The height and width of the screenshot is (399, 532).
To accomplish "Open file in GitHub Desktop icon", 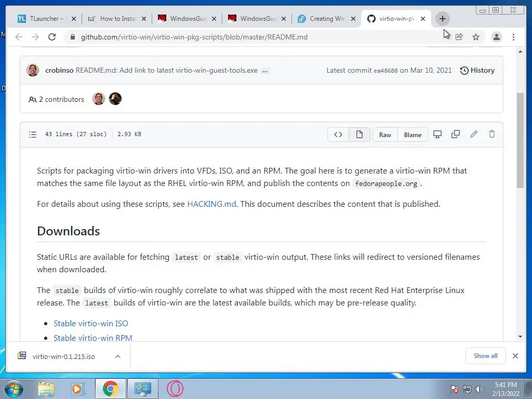I will [437, 135].
